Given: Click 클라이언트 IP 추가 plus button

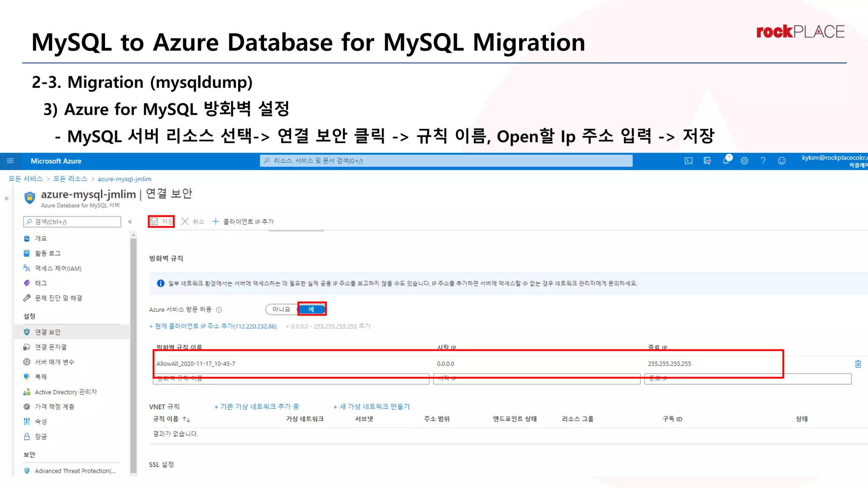Looking at the screenshot, I should click(x=243, y=222).
